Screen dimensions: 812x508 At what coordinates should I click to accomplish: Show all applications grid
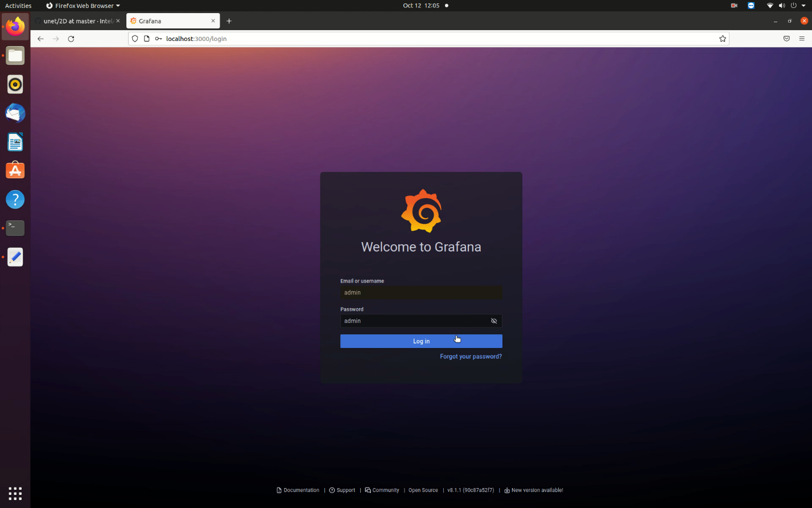(15, 493)
